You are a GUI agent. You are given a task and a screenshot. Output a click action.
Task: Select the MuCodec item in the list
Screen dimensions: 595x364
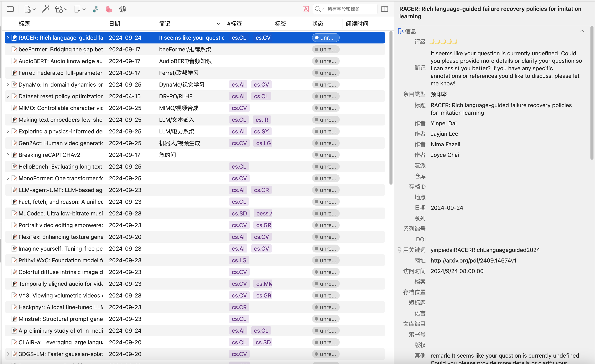click(x=60, y=214)
